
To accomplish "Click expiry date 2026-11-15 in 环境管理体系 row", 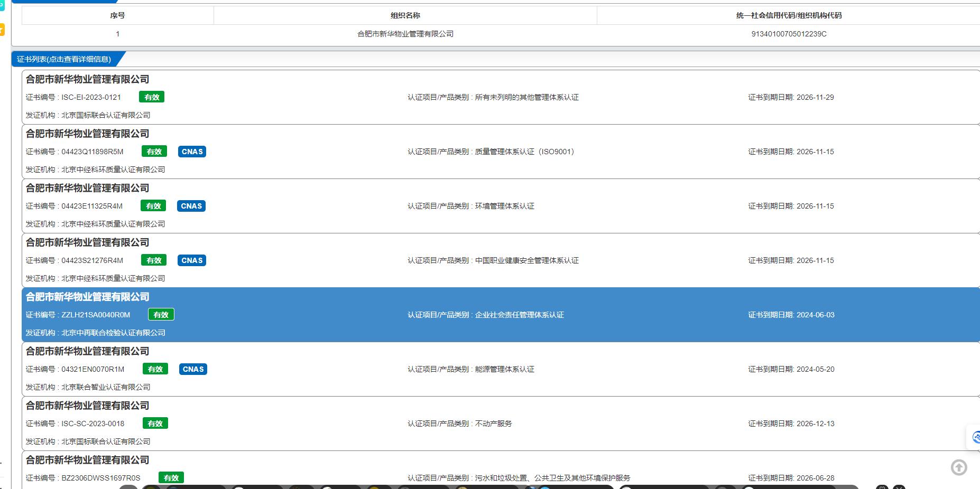I will point(815,206).
